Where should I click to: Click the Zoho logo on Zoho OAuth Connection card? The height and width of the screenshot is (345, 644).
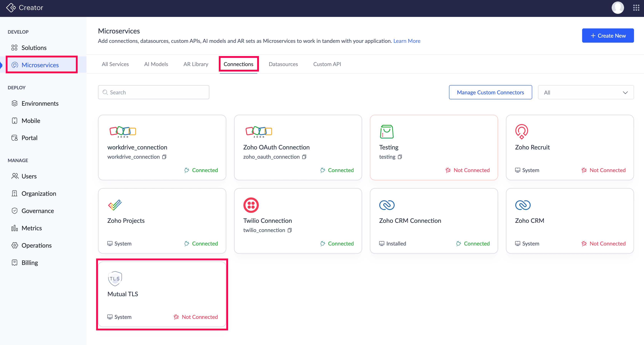coord(259,132)
